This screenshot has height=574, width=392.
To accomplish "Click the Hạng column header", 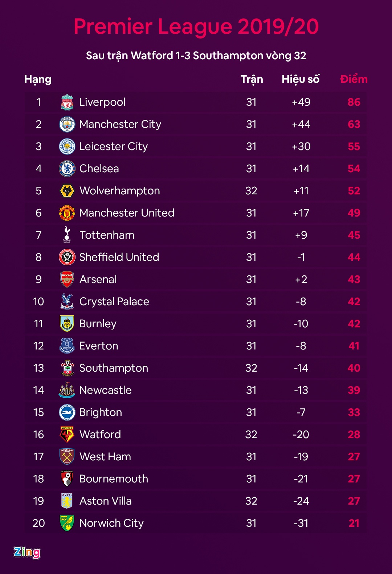I will [x=38, y=79].
